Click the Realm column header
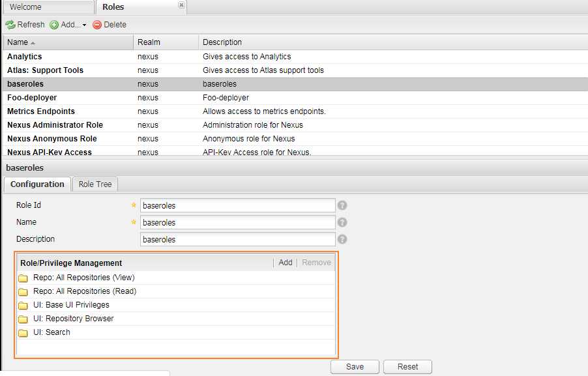Viewport: 588px width, 376px height. [x=166, y=42]
